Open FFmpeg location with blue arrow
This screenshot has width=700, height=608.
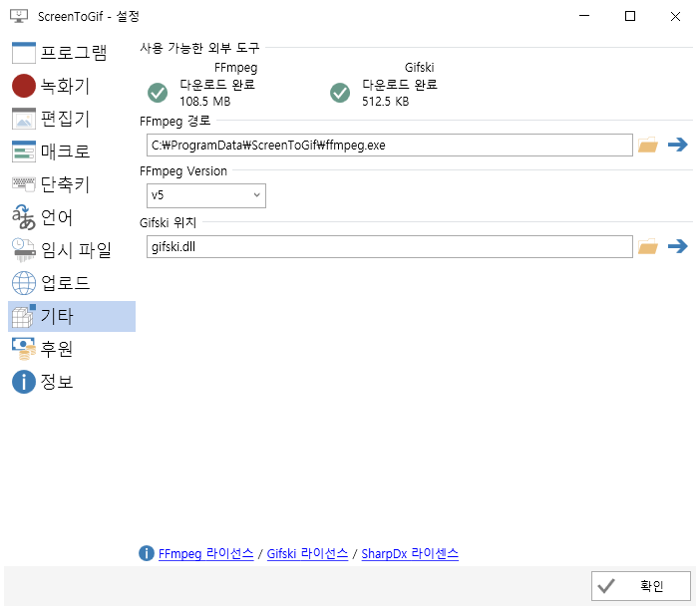[678, 145]
